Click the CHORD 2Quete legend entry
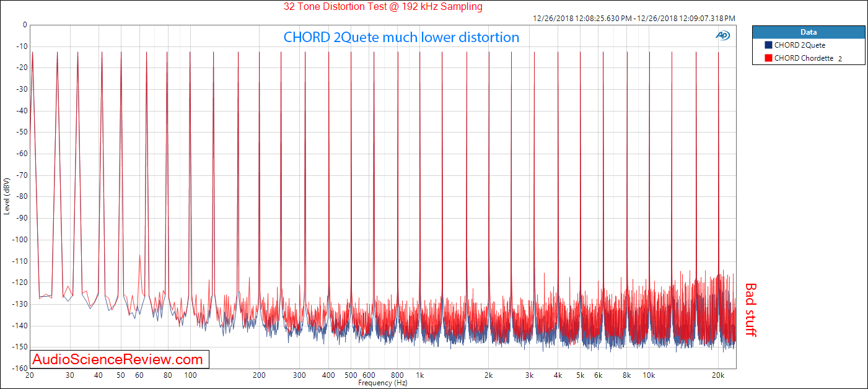 (799, 45)
